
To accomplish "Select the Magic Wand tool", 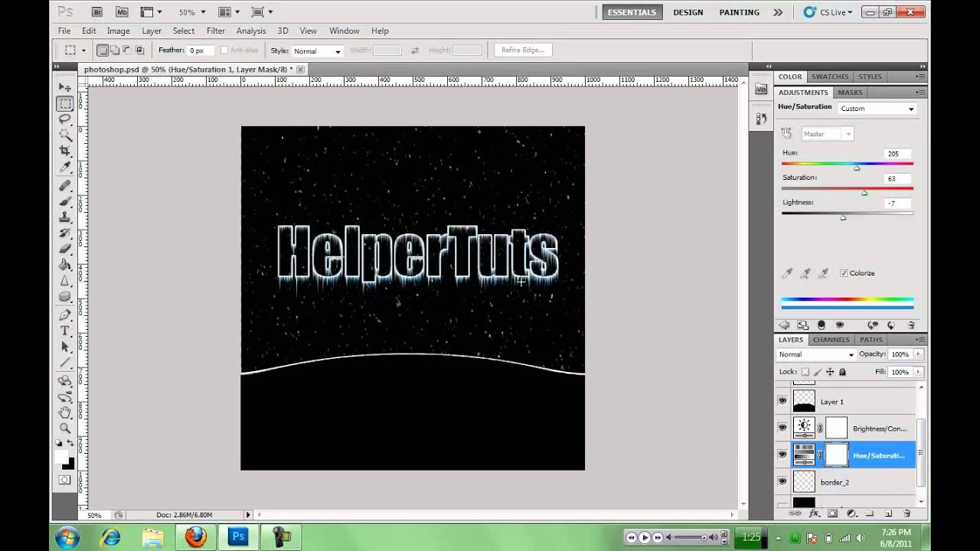I will pos(65,135).
